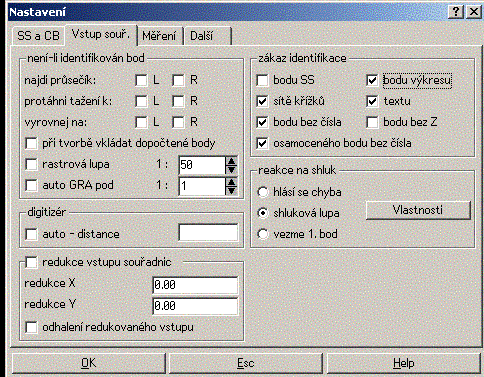The image size is (484, 377).
Task: Open the Měření tab
Action: tap(159, 36)
